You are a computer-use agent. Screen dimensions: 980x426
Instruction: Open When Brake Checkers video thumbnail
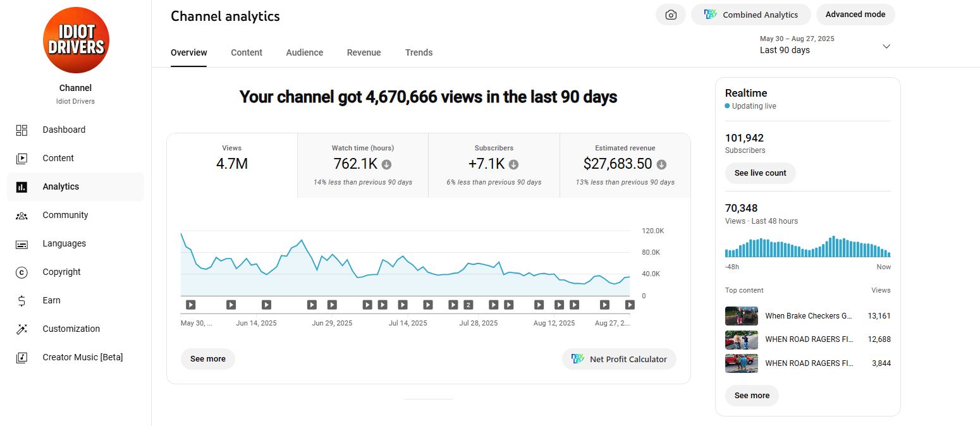(741, 316)
